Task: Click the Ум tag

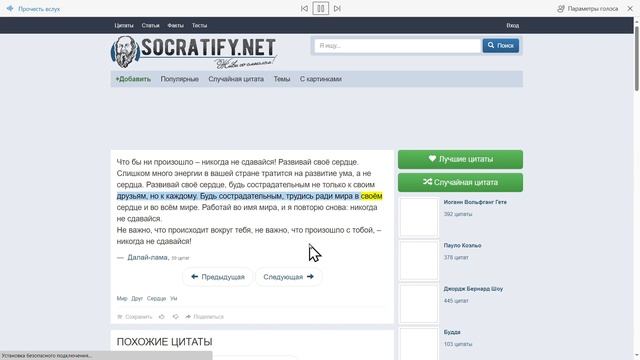Action: click(x=174, y=298)
